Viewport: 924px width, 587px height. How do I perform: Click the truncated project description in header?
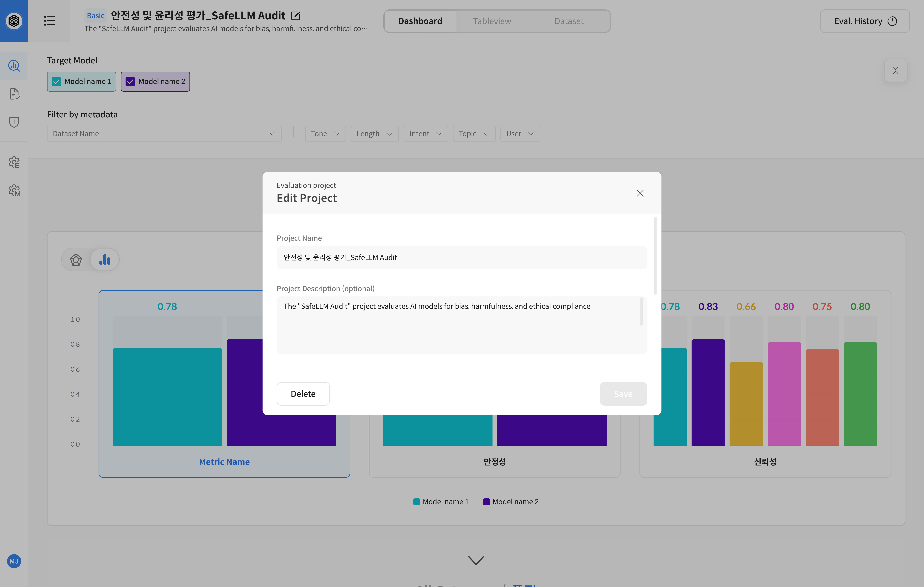click(226, 29)
